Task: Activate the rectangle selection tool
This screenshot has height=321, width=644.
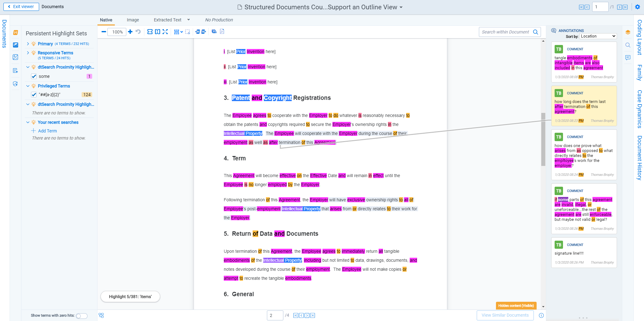Action: click(187, 32)
